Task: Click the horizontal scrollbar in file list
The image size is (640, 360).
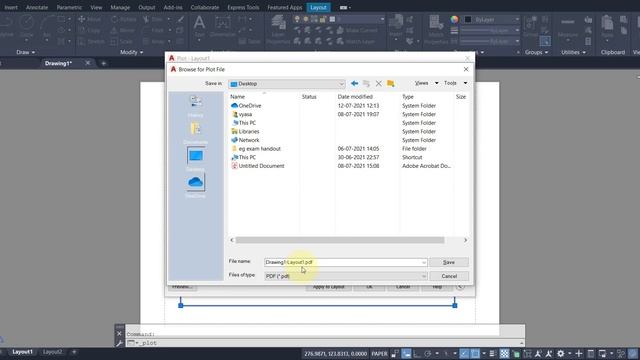Action: (x=340, y=240)
